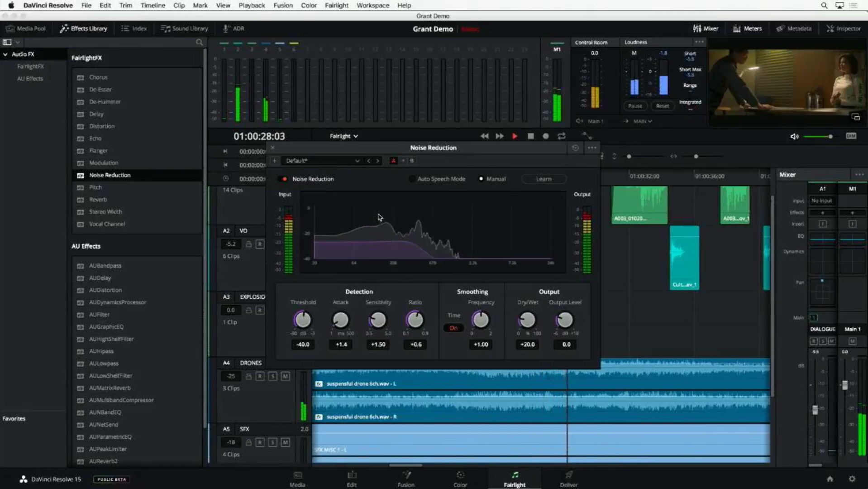The image size is (868, 489).
Task: Reset the Noise Reduction plugin settings
Action: [575, 148]
